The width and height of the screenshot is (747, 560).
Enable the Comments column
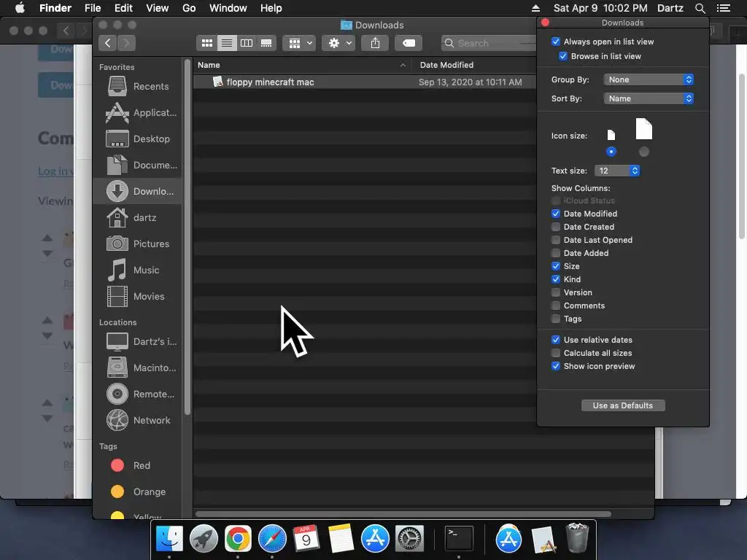[x=555, y=306]
